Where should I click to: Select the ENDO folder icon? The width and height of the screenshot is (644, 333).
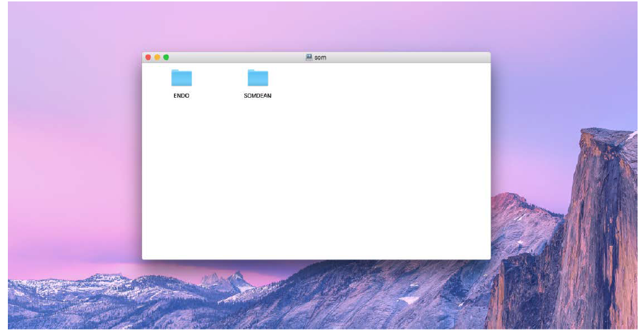click(x=181, y=78)
